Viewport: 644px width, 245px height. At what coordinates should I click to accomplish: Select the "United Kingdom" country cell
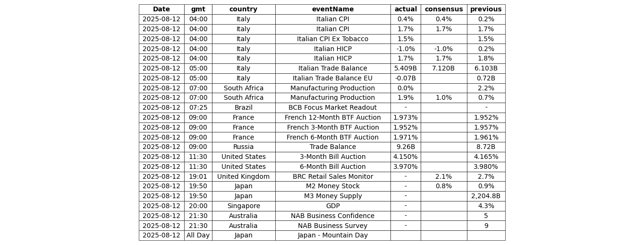coord(243,177)
